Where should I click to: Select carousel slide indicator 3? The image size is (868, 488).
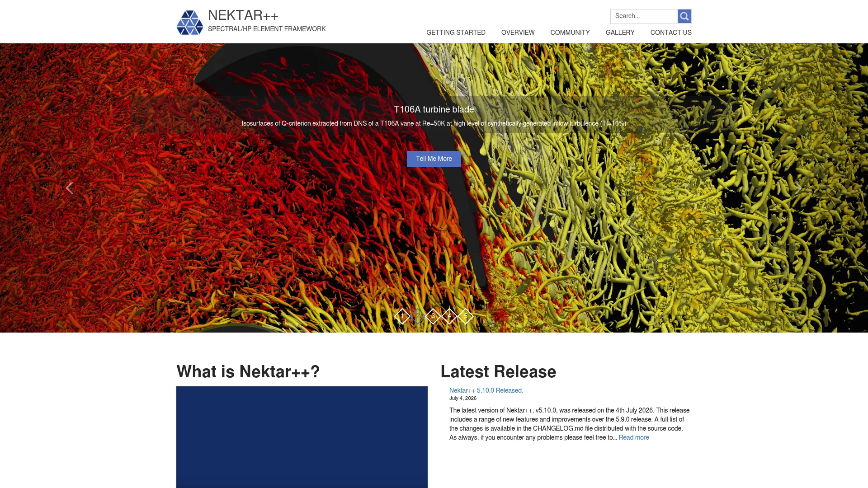(x=433, y=316)
